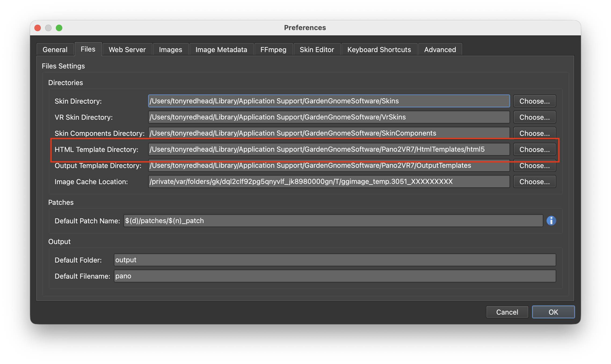Click the blue info icon beside Default Patch Name
Viewport: 611px width, 364px height.
[x=551, y=221]
